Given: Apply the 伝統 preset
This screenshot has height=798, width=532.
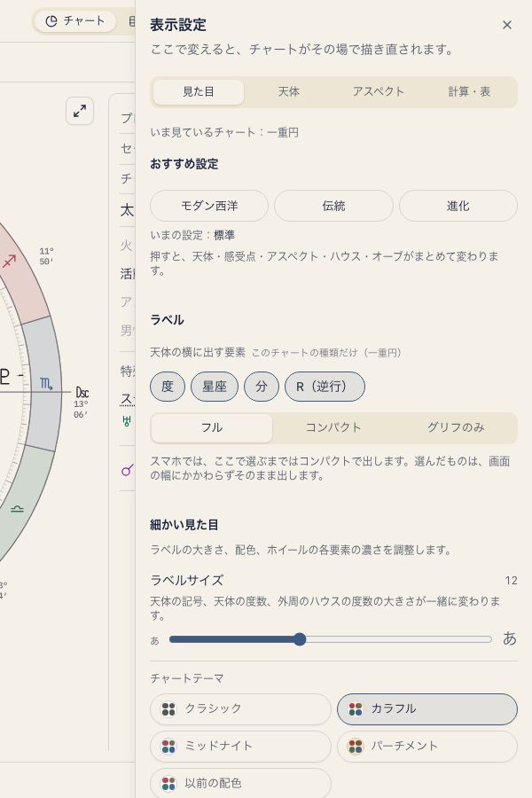Looking at the screenshot, I should click(x=333, y=206).
